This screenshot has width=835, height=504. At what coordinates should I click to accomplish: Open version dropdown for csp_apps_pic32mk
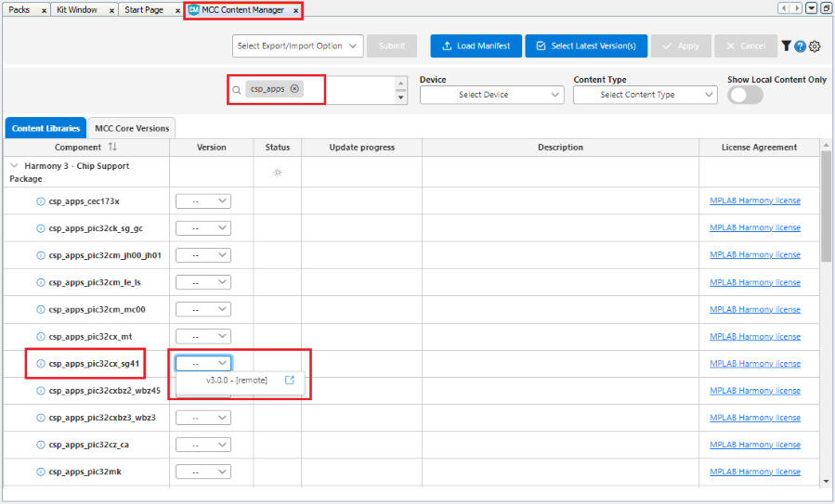click(x=203, y=472)
